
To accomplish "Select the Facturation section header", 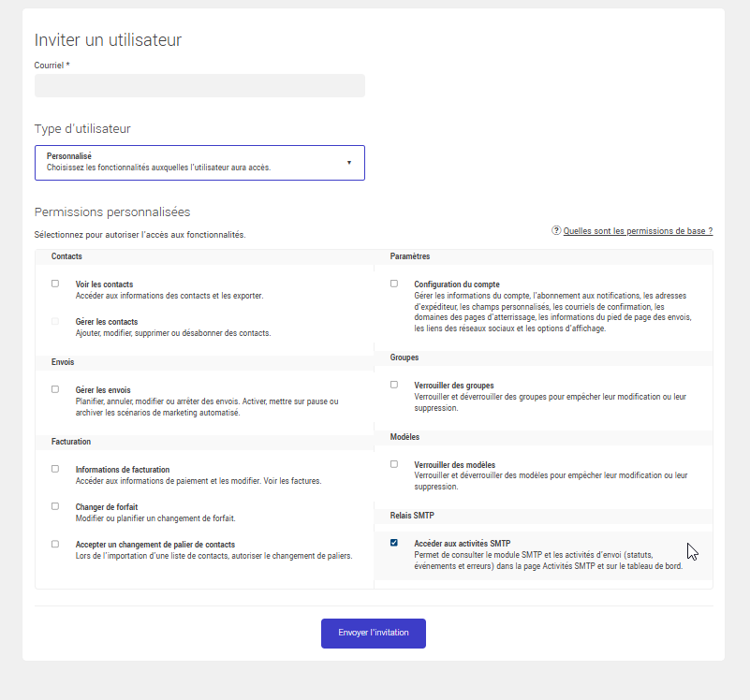I will tap(69, 441).
